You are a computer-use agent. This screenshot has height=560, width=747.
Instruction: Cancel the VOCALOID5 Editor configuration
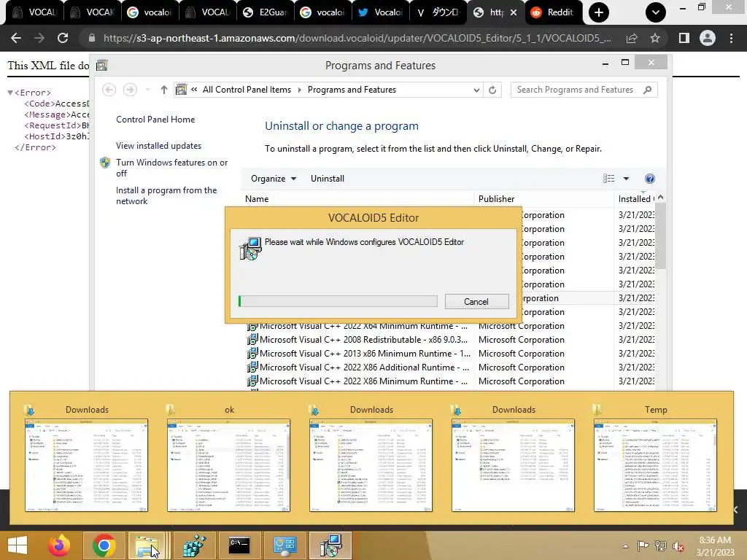pos(476,301)
